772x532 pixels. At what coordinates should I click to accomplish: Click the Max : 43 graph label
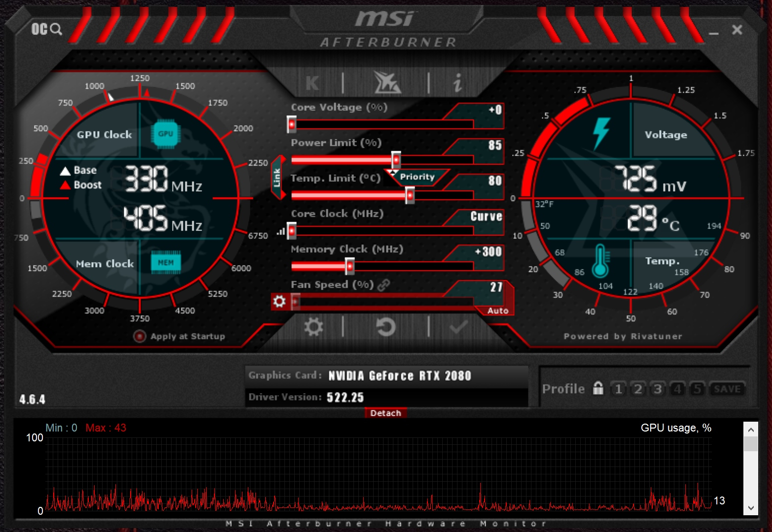tap(105, 428)
